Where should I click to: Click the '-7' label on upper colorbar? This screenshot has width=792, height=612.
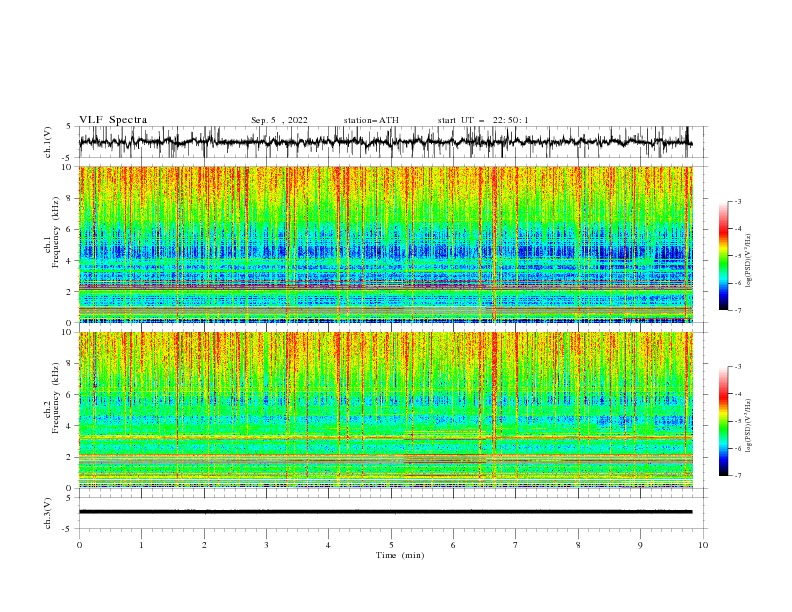click(738, 310)
